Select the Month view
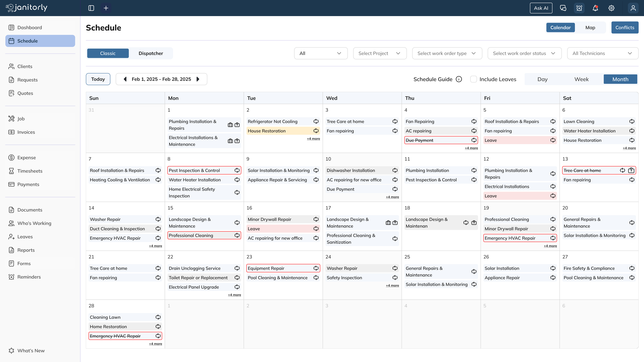The image size is (644, 362). [620, 79]
